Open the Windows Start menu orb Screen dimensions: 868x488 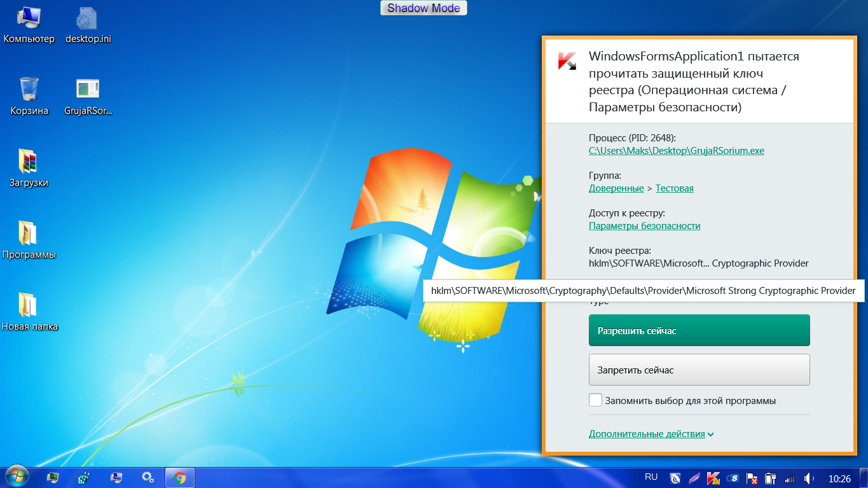click(x=17, y=477)
